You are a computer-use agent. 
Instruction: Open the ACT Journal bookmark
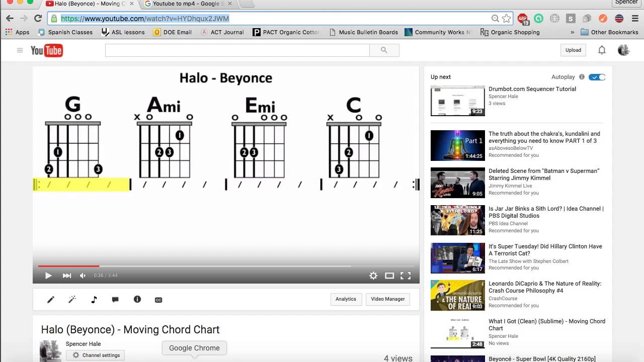[222, 32]
